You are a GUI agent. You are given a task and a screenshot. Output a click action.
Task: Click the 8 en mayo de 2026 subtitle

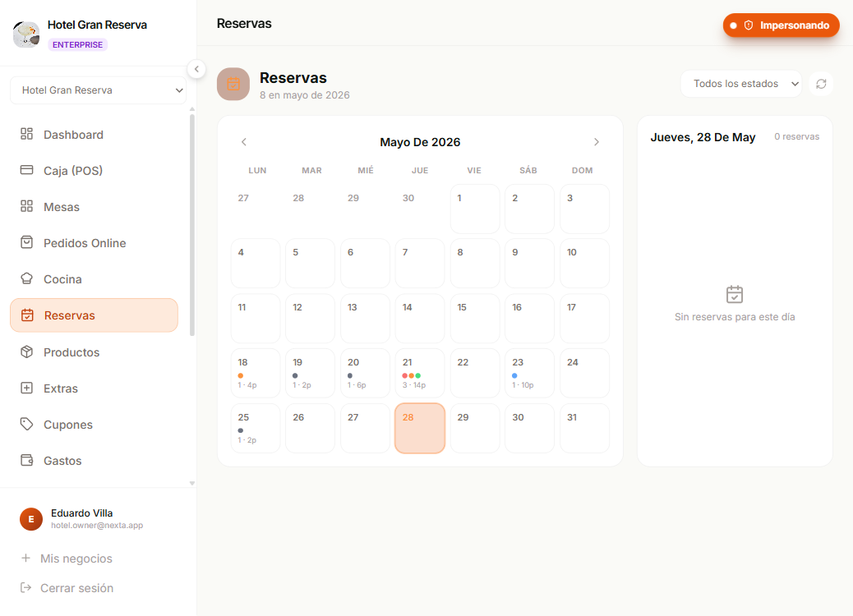click(x=305, y=95)
